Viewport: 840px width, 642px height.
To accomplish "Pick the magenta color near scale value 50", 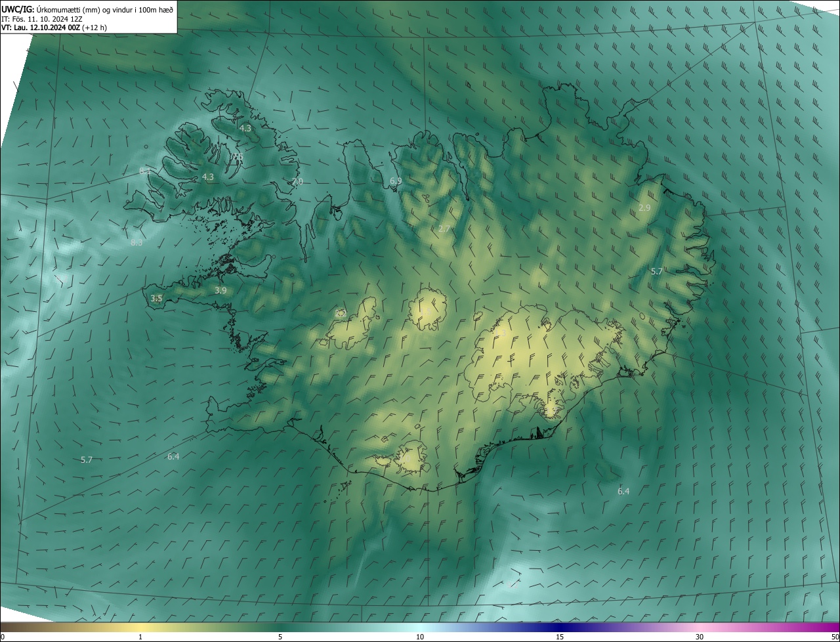I will click(x=833, y=627).
